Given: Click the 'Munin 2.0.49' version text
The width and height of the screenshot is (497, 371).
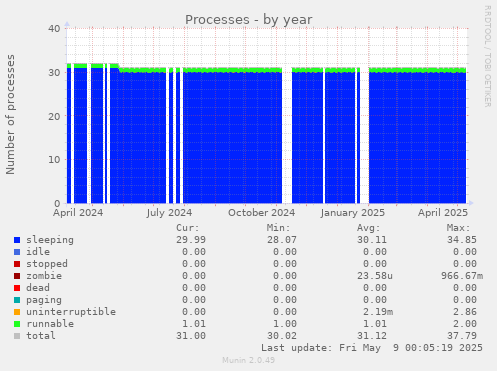Looking at the screenshot, I should click(249, 360).
